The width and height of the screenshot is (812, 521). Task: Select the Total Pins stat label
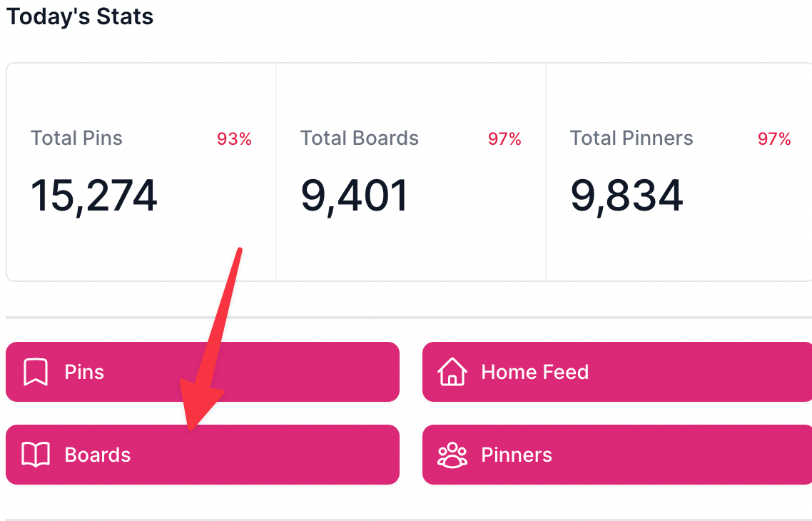76,138
